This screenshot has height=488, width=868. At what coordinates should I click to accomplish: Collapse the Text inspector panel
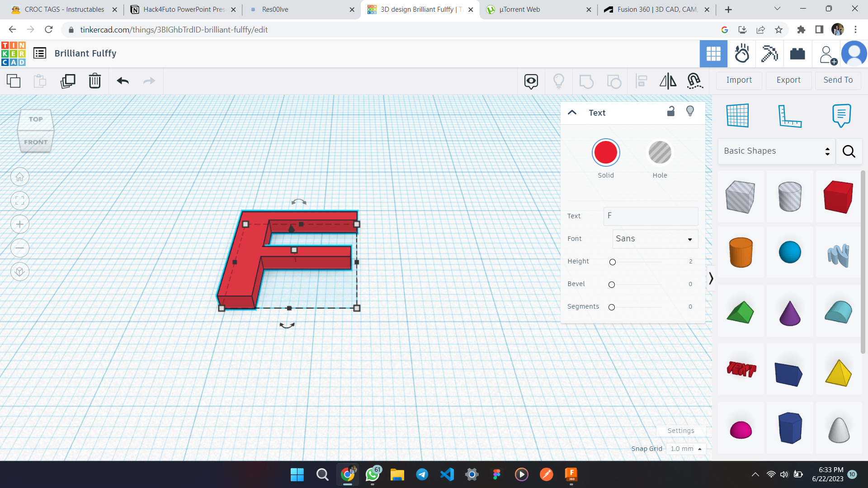click(x=572, y=113)
